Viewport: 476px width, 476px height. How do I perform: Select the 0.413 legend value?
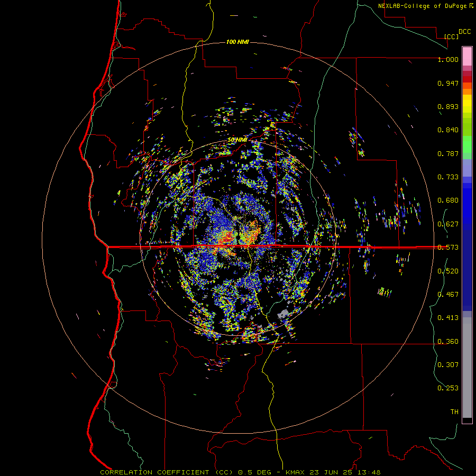[448, 318]
